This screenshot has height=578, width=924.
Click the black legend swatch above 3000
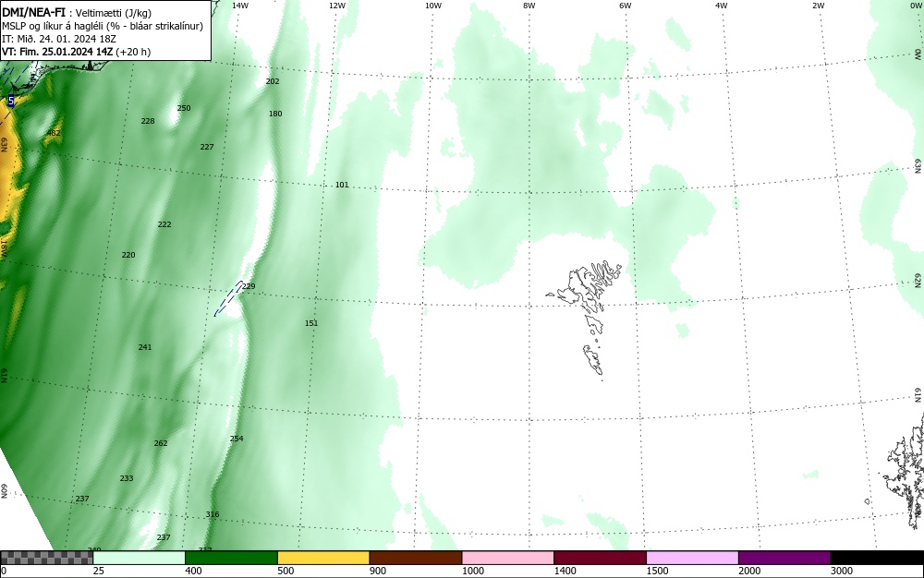click(877, 558)
